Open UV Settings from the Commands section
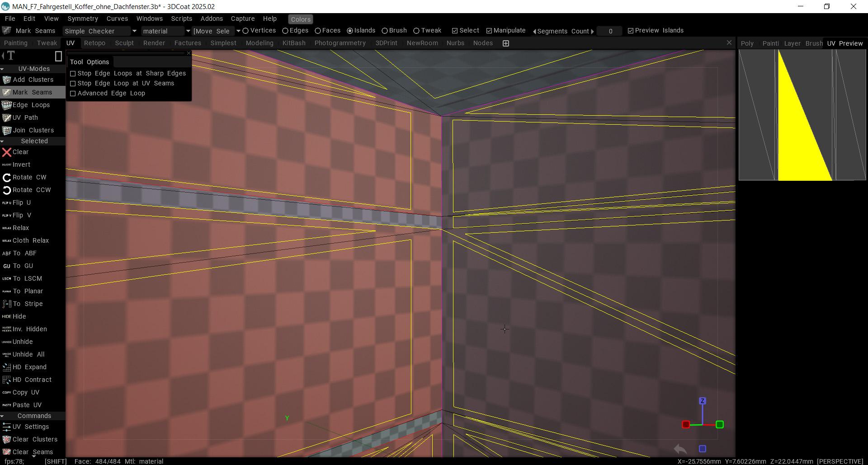Image resolution: width=868 pixels, height=465 pixels. 6,427
